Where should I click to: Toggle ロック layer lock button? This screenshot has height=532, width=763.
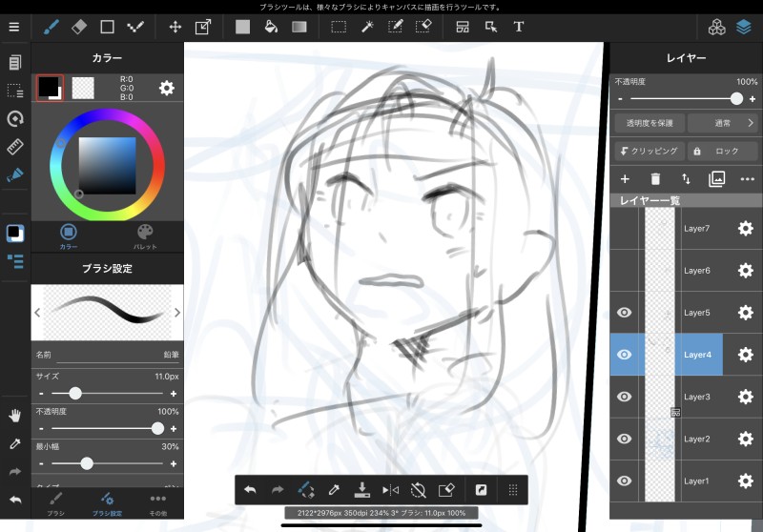click(x=723, y=152)
